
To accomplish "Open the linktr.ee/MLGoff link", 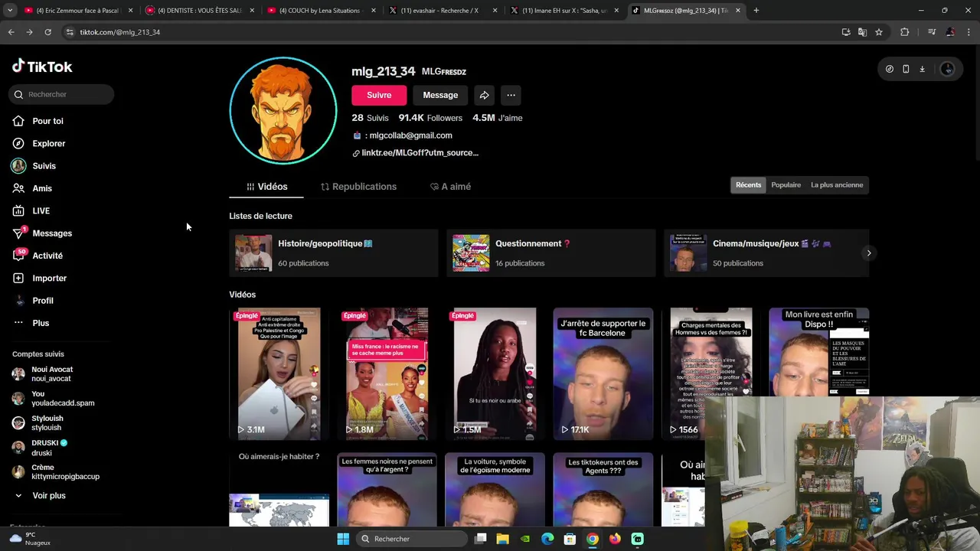I will pyautogui.click(x=420, y=153).
